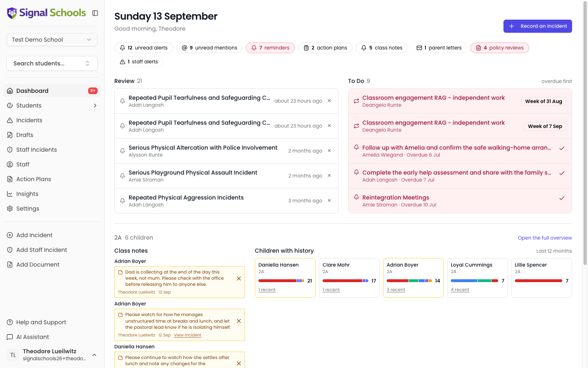
Task: Filter by 9 unread mentions
Action: coord(209,48)
